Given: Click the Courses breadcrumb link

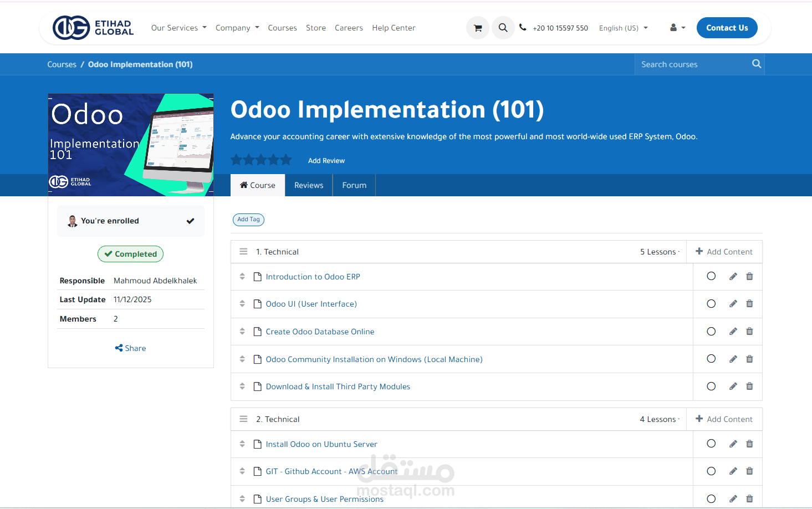Looking at the screenshot, I should 62,64.
